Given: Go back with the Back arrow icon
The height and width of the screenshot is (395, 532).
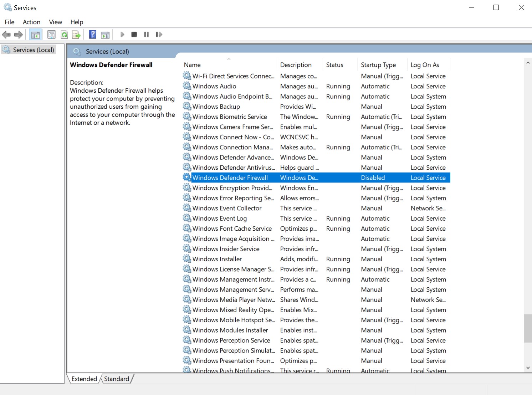Looking at the screenshot, I should point(6,35).
